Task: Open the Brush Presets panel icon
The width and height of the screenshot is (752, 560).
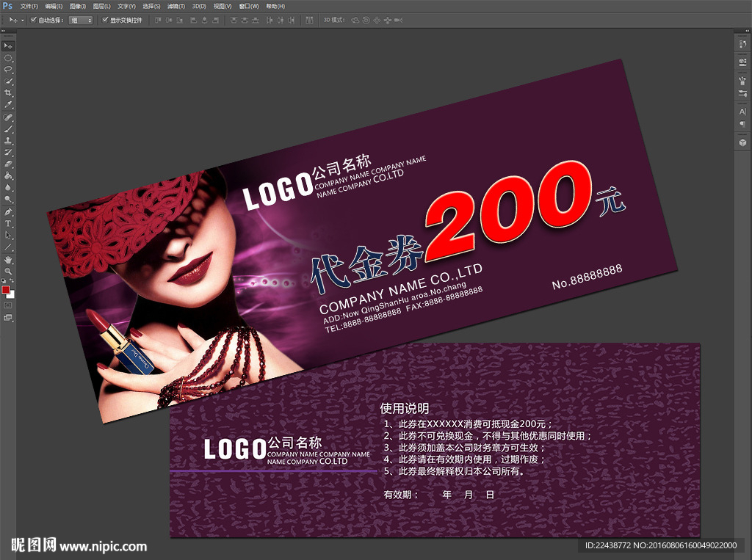Action: 742,93
